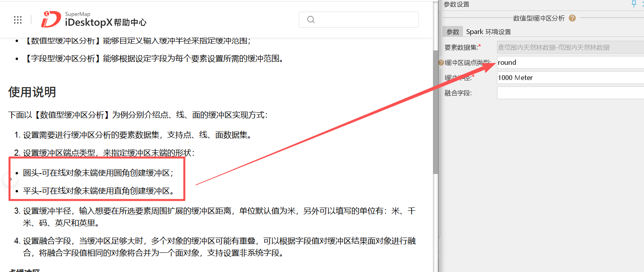Open the nine-dot apps grid menu
This screenshot has width=644, height=272.
coord(18,20)
